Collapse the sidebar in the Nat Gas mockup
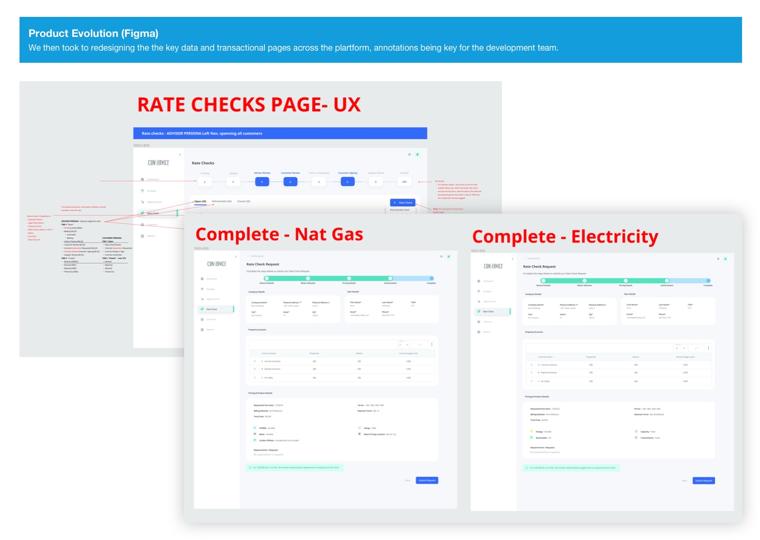Viewport: 760px width, 540px height. pyautogui.click(x=236, y=256)
